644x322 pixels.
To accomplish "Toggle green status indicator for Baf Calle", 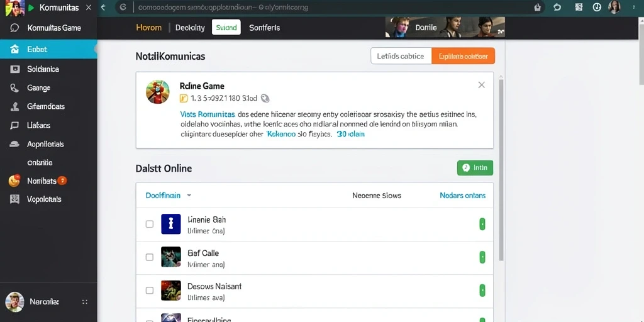I will pos(482,257).
